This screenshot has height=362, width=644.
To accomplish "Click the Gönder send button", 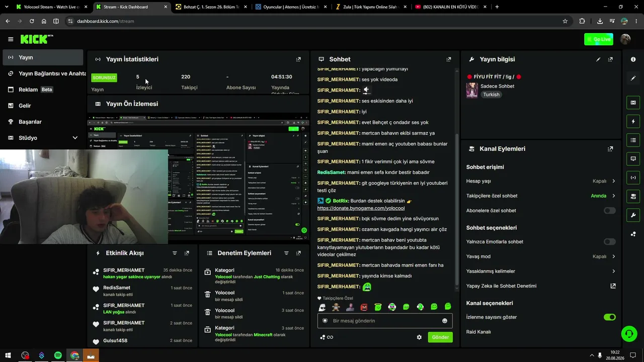I will [440, 337].
